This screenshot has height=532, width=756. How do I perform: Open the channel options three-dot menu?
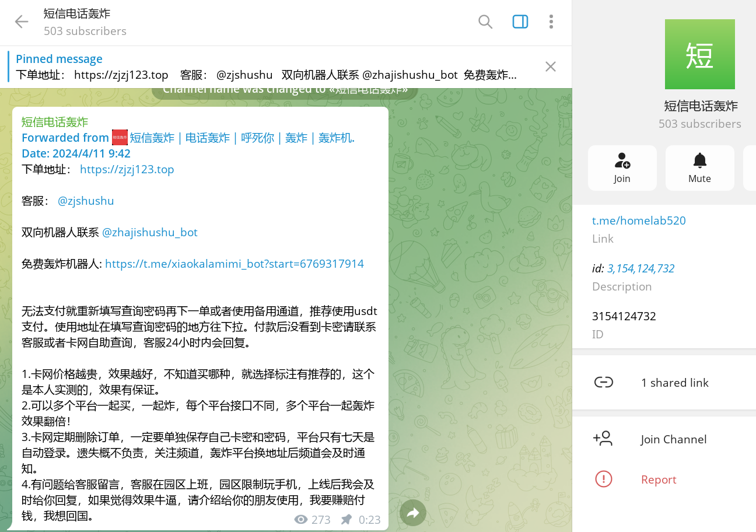tap(551, 22)
